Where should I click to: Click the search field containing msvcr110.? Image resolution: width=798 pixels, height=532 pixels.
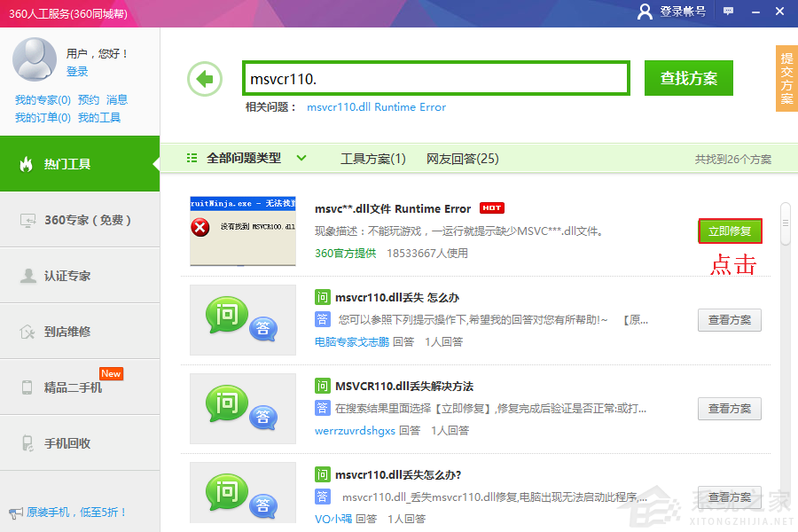point(435,79)
